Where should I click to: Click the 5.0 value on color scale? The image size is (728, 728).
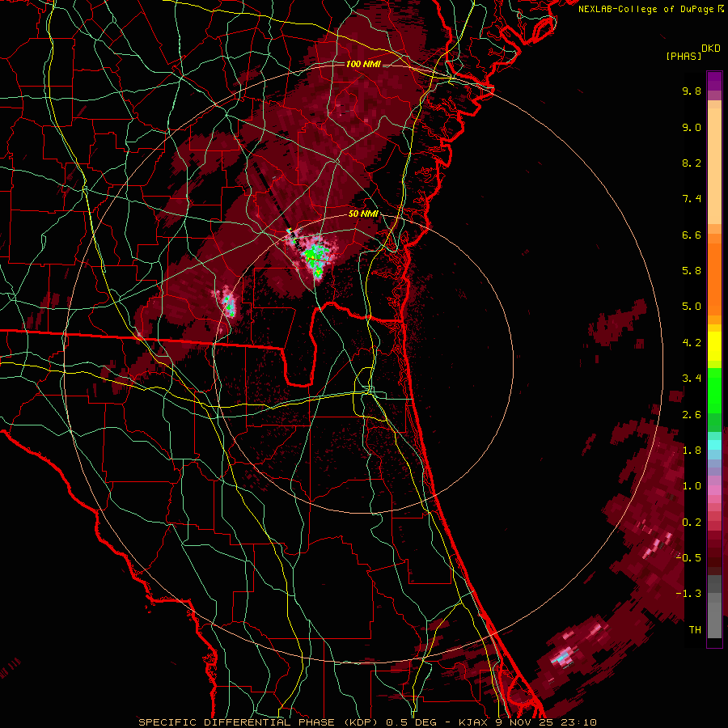point(692,307)
